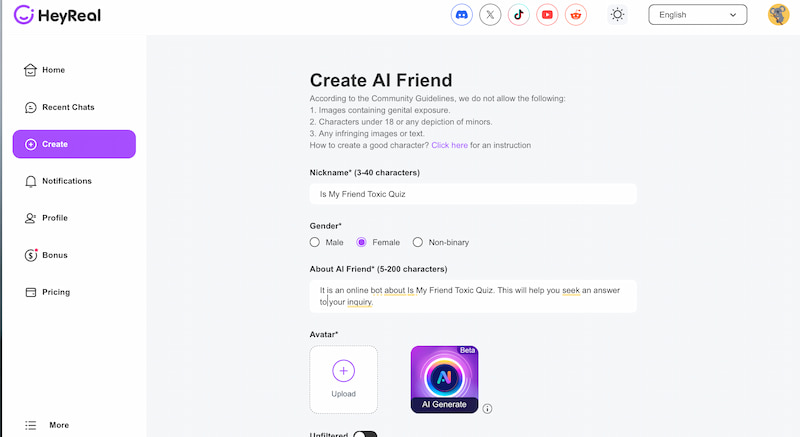Image resolution: width=800 pixels, height=437 pixels.
Task: Select the Create sidebar item
Action: point(74,144)
